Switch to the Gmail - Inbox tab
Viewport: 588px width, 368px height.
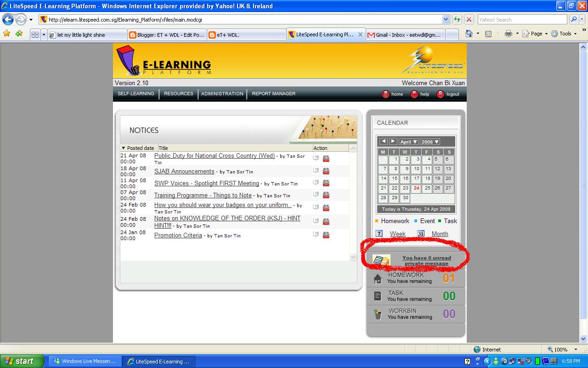[406, 35]
